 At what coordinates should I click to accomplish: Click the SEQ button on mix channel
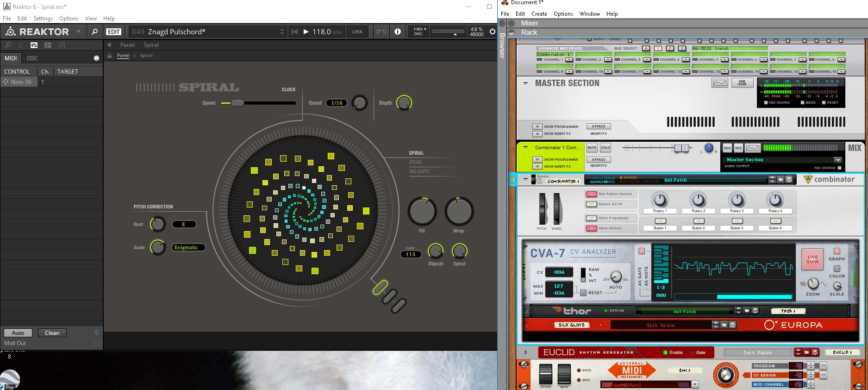727,148
